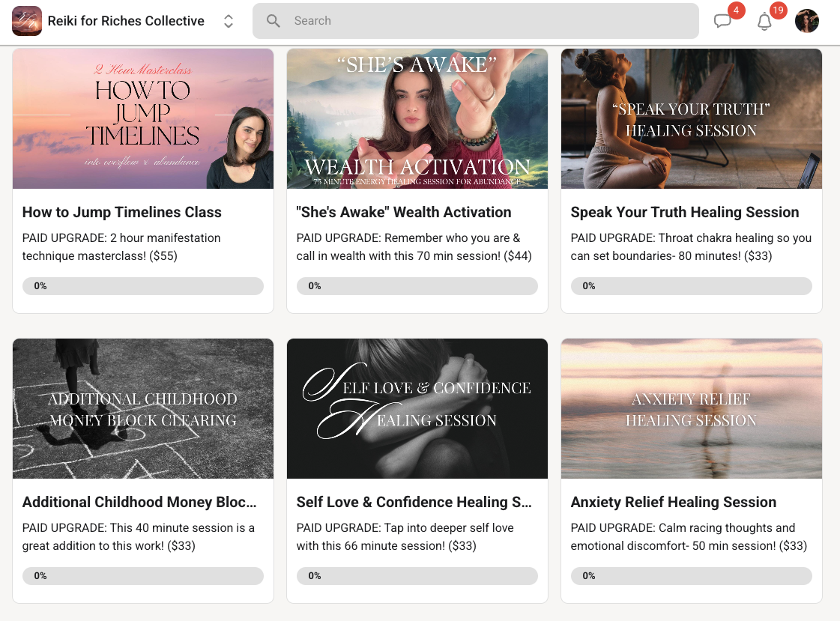Expand the community switcher chevrons
840x621 pixels.
tap(229, 21)
